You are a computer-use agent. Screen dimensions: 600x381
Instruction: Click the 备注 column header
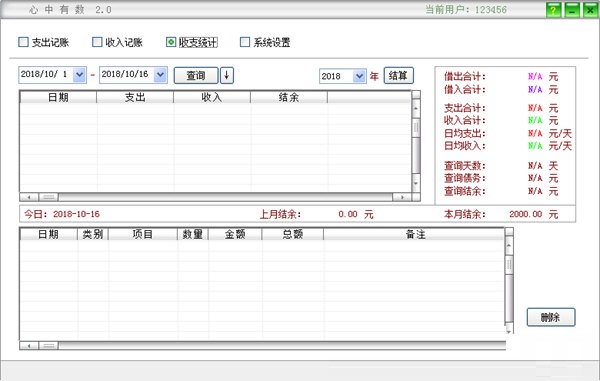pos(416,234)
